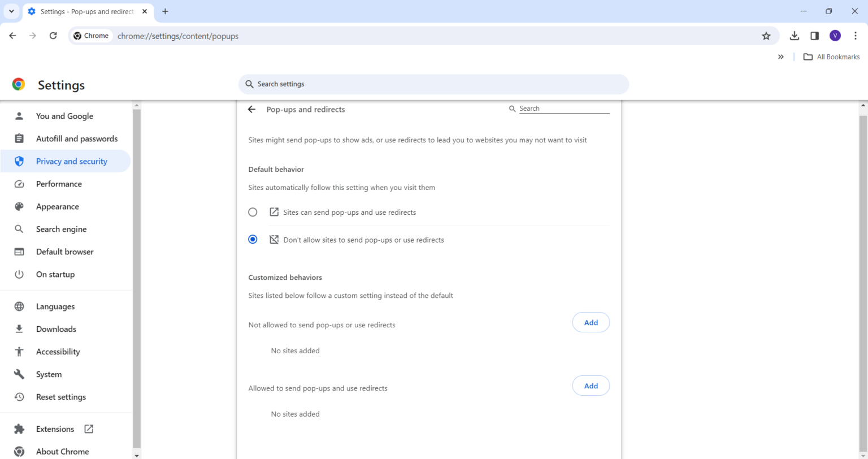Select the Privacy and security shield icon
Viewport: 868px width, 459px height.
19,161
